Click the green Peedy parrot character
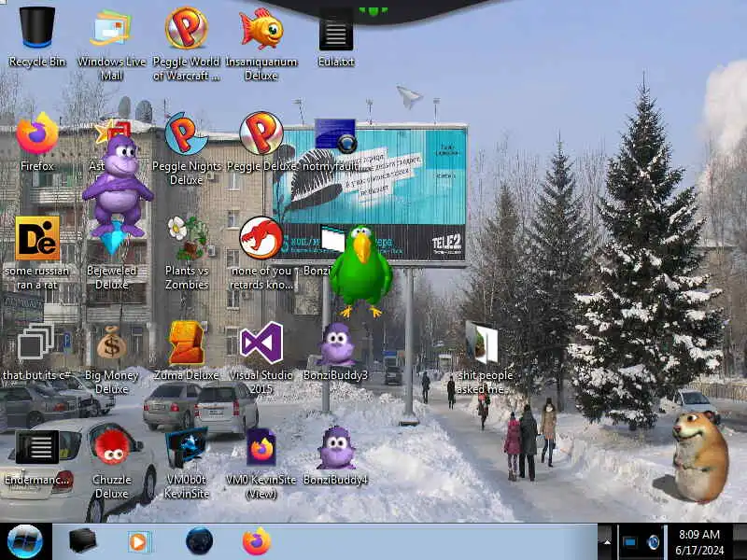 pos(361,272)
